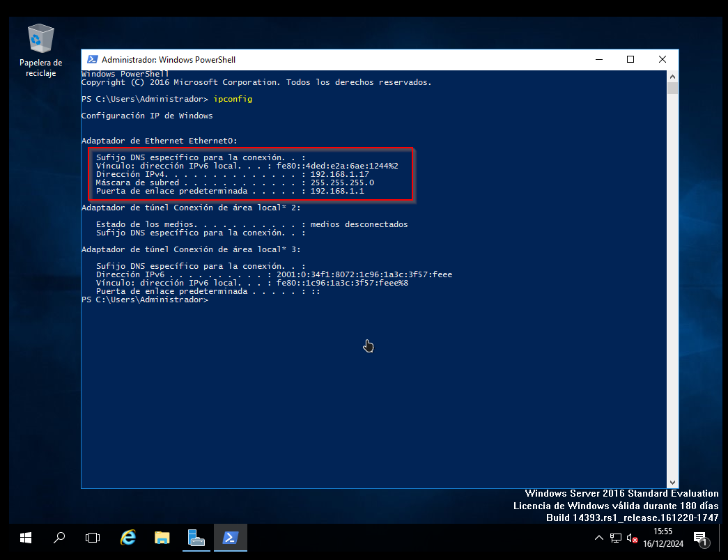Click the link-local address fe80::4ded:e2a:6ae:1244%2
Viewport: 728px width, 560px height.
pos(337,166)
